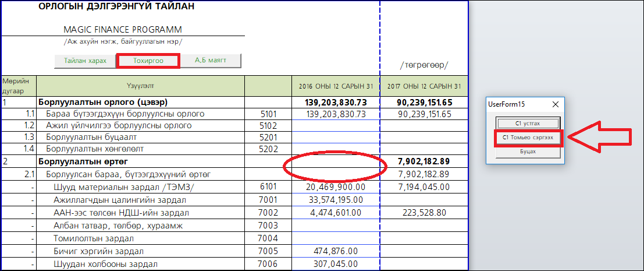Image resolution: width=644 pixels, height=271 pixels.
Task: Select account code 5101 cell
Action: (267, 114)
